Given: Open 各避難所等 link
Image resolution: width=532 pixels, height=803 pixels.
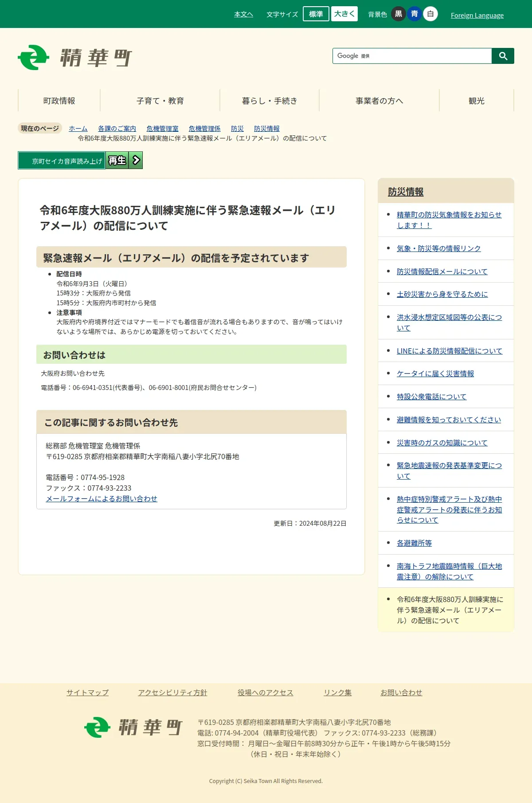Looking at the screenshot, I should (x=414, y=543).
